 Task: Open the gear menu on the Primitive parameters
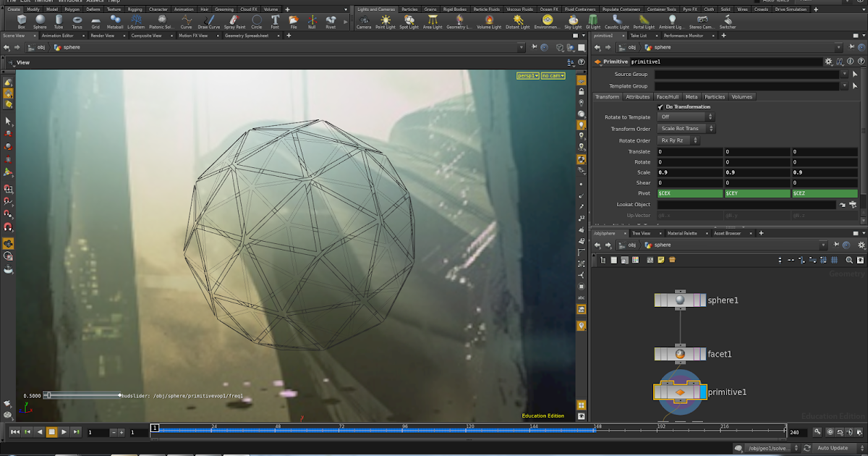coord(829,62)
